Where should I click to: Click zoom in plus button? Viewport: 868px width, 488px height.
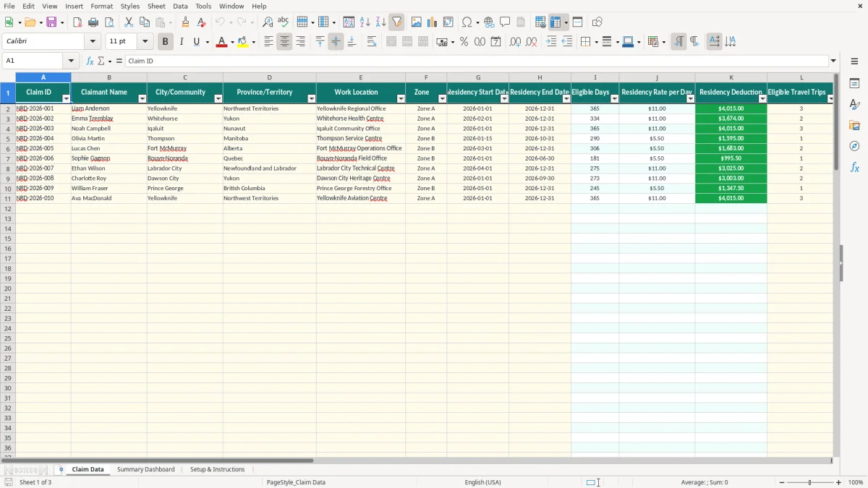838,482
